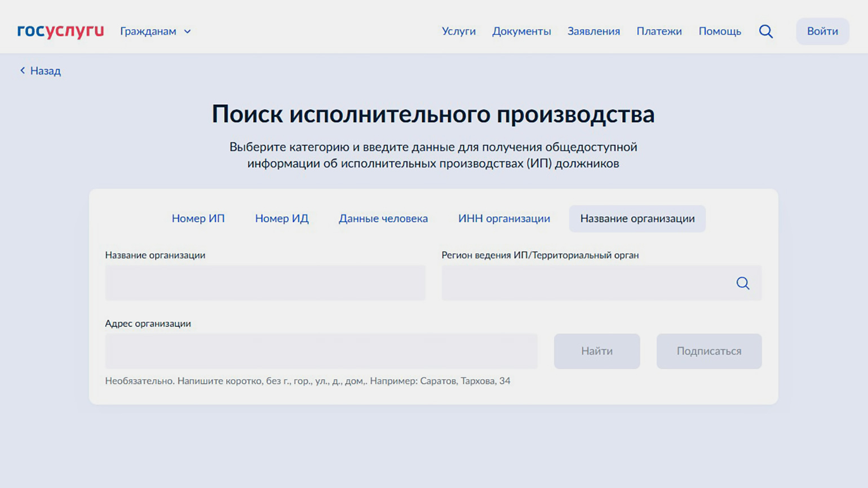Select the ИНН организации tab

click(x=503, y=219)
